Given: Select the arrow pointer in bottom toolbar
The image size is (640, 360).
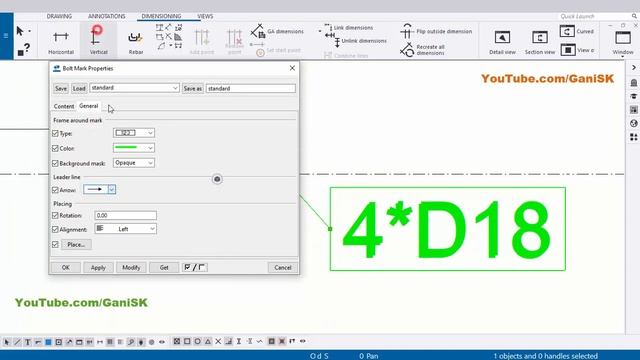Looking at the screenshot, I should [7, 342].
